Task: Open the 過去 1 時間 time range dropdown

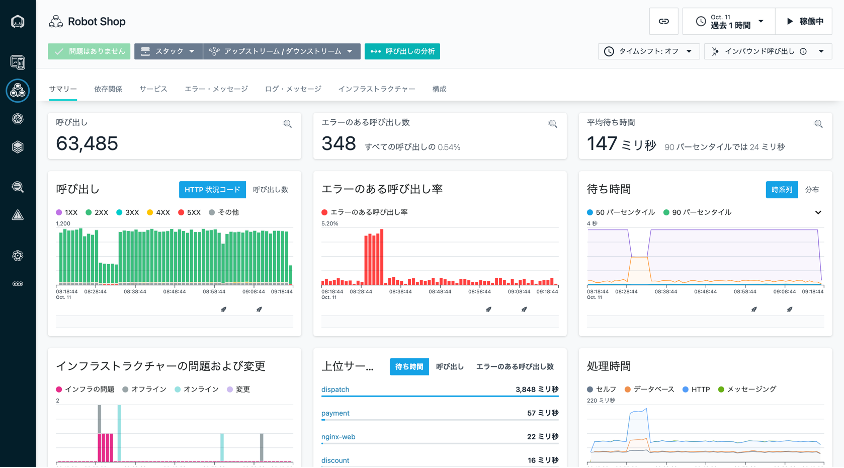Action: 729,22
